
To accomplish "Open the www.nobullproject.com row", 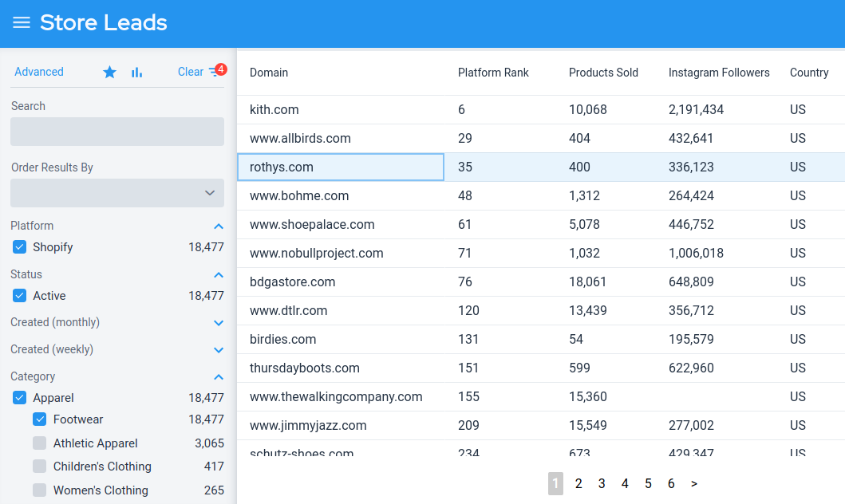I will click(541, 253).
